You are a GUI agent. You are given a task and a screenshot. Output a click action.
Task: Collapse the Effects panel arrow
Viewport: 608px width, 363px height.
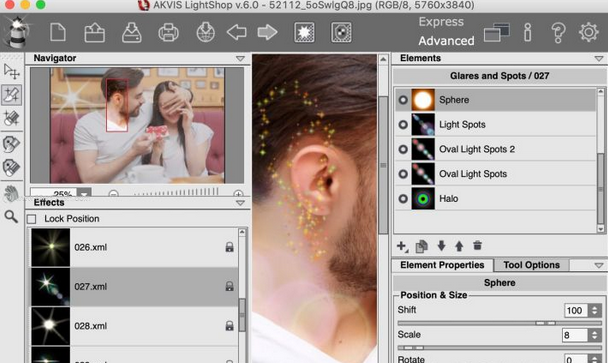[x=240, y=203]
